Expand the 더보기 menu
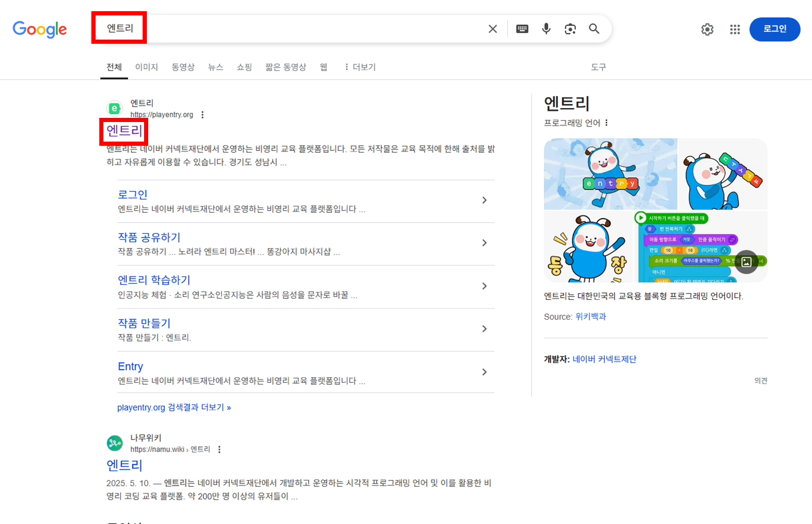 (359, 67)
